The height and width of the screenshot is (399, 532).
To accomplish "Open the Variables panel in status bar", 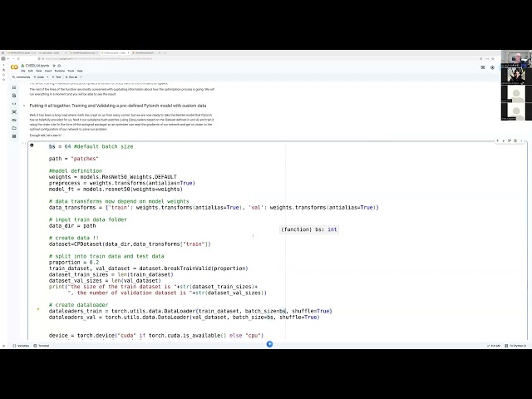I will click(21, 346).
